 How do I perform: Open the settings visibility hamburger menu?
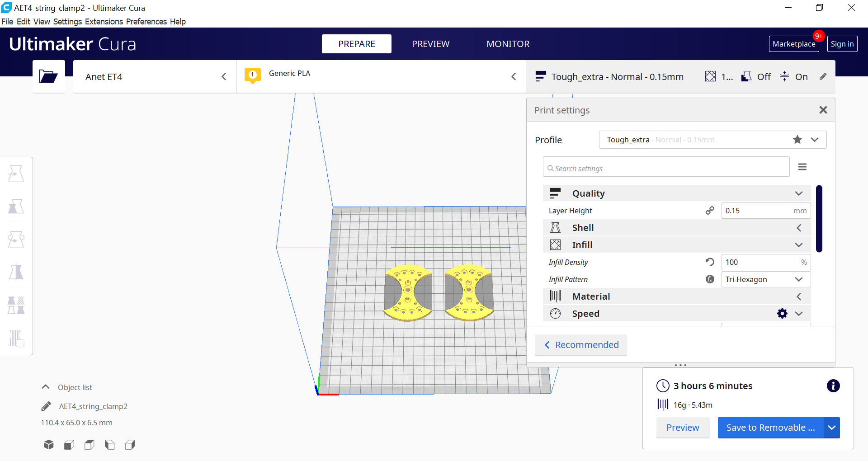coord(802,167)
